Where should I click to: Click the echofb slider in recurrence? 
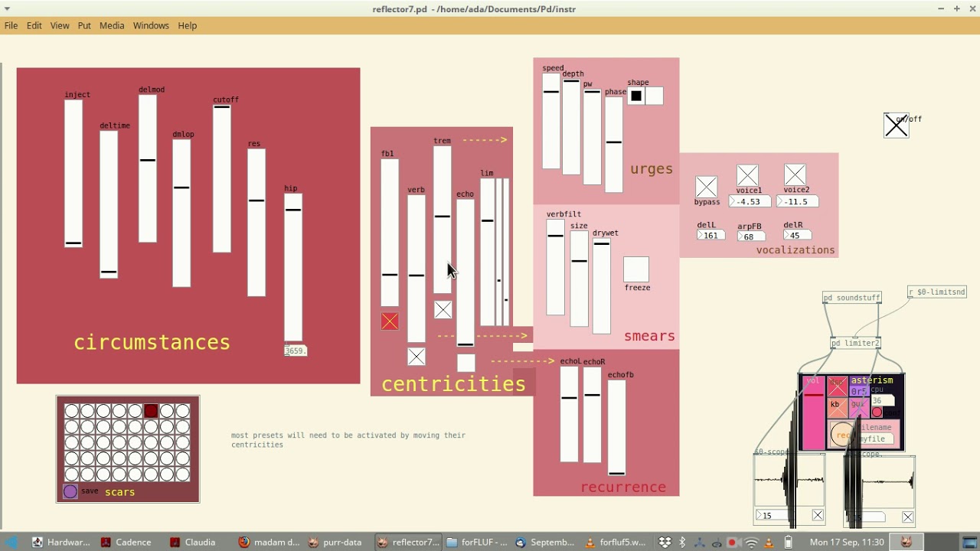[617, 428]
